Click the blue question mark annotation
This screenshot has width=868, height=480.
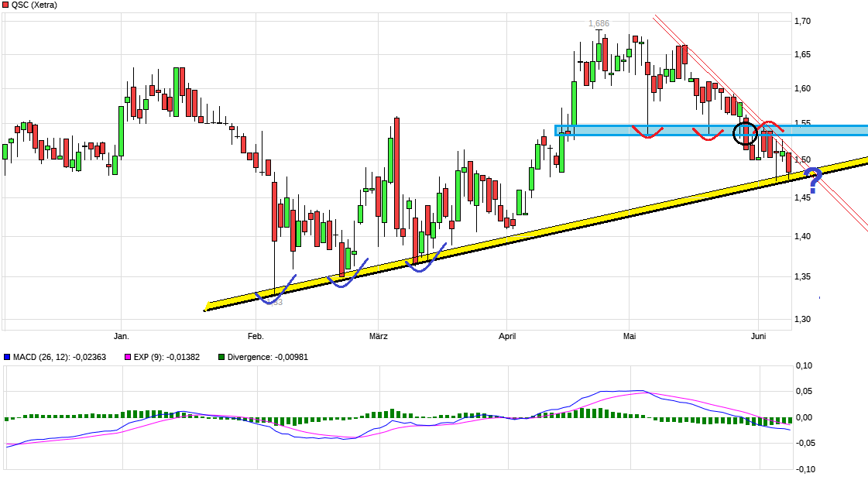[812, 179]
